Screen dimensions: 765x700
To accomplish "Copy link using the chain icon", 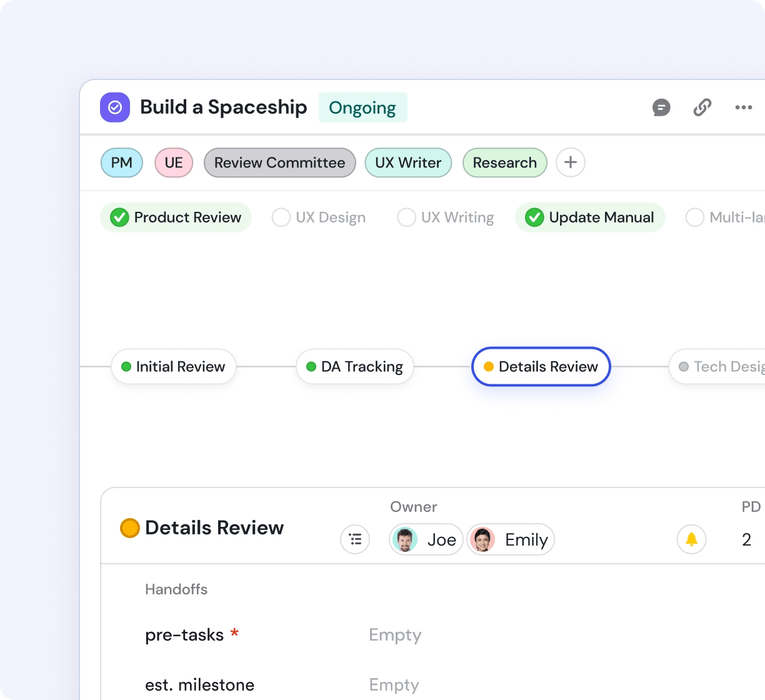I will coord(702,107).
